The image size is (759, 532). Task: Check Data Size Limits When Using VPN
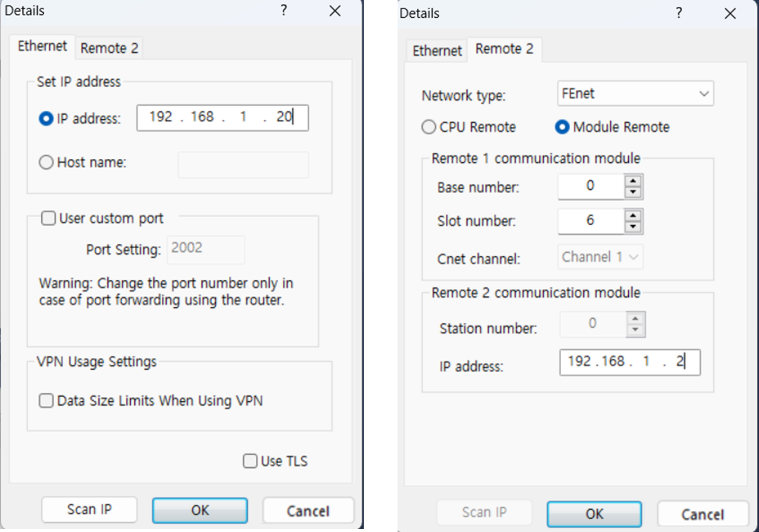pyautogui.click(x=46, y=400)
